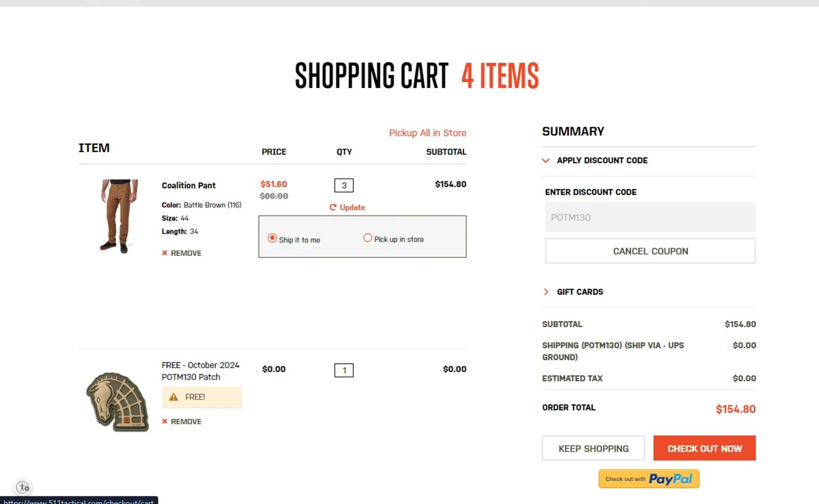Click the accessibility icon at bottom left
The width and height of the screenshot is (819, 504).
[x=23, y=487]
